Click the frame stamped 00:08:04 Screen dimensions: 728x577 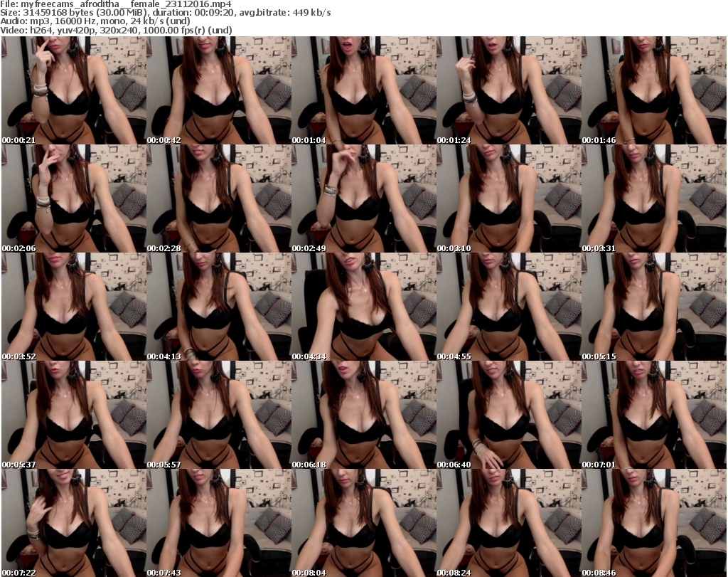364,523
